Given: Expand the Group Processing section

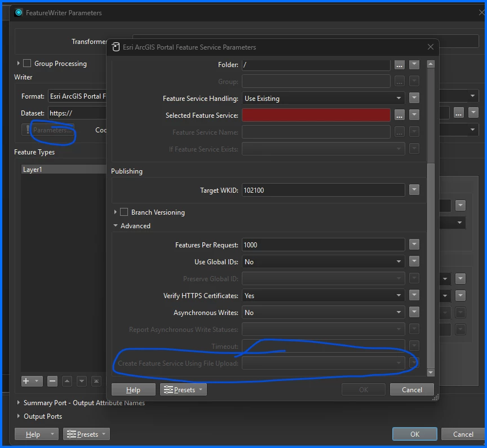Looking at the screenshot, I should point(19,63).
